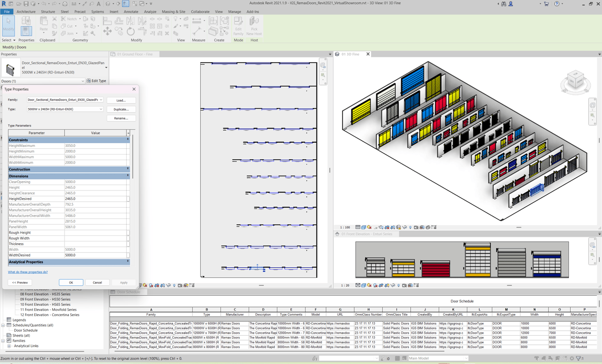Expand the Construction parameter group
This screenshot has height=364, width=602.
point(128,169)
